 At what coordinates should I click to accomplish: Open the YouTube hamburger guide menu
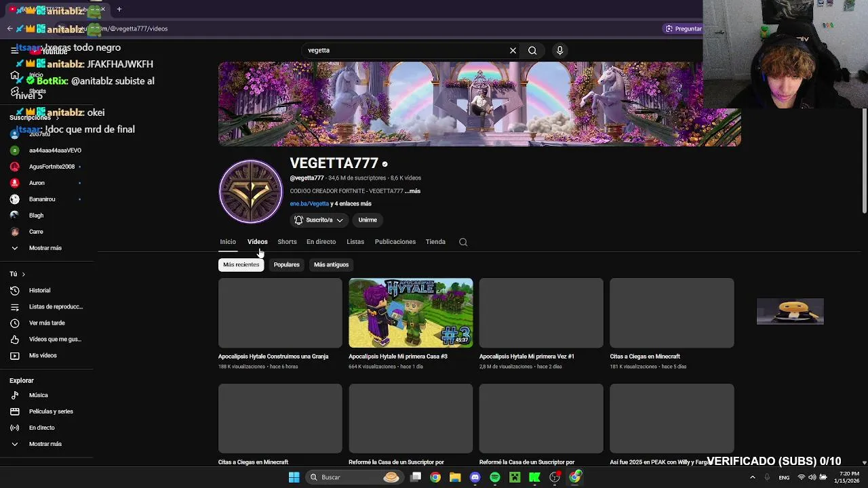click(14, 50)
